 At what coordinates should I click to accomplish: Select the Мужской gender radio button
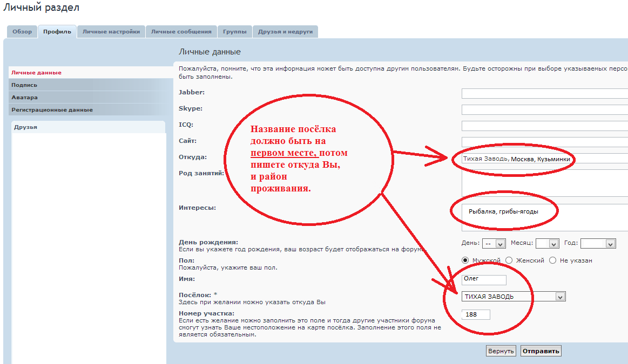click(465, 260)
